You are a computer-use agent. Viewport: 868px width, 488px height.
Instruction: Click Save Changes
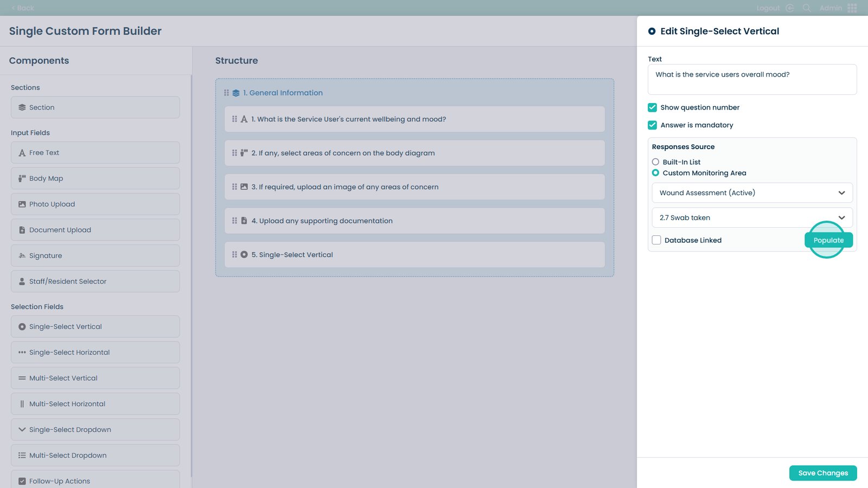click(823, 473)
